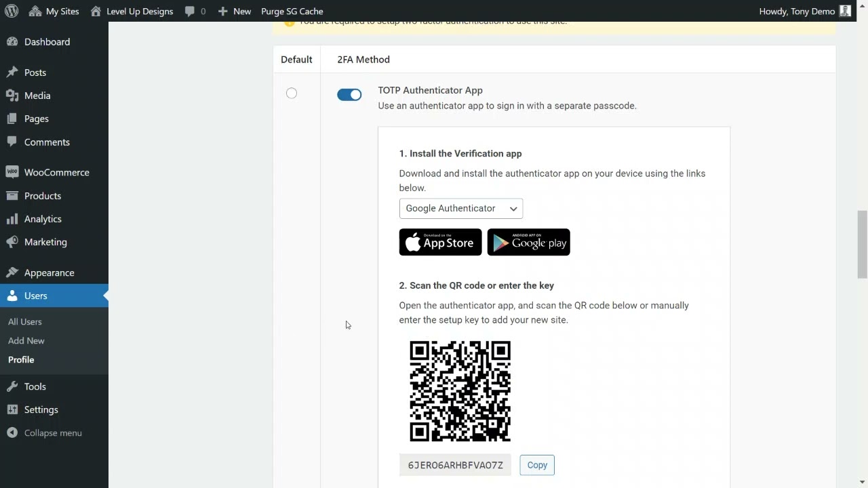
Task: Click the Level Up Designs home icon
Action: tap(96, 11)
